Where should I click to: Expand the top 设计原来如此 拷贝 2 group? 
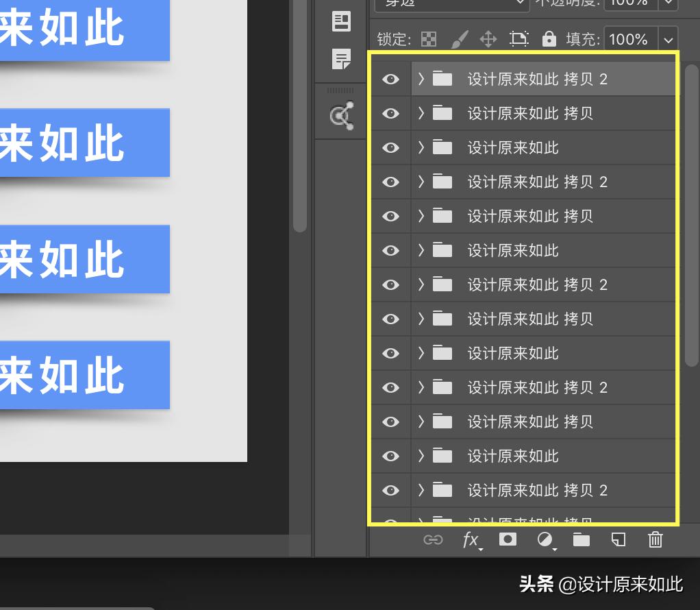[x=421, y=79]
